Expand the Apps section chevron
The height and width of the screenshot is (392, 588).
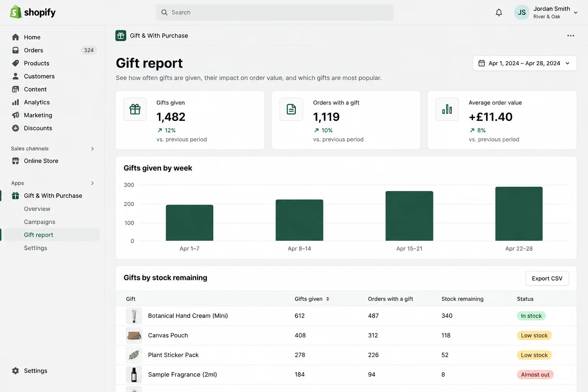tap(92, 183)
